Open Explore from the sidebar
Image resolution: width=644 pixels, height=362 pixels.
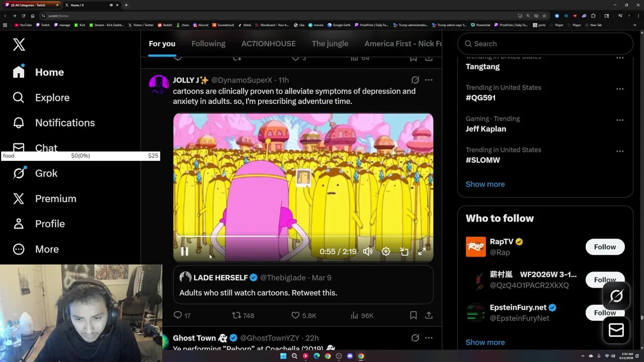41,98
